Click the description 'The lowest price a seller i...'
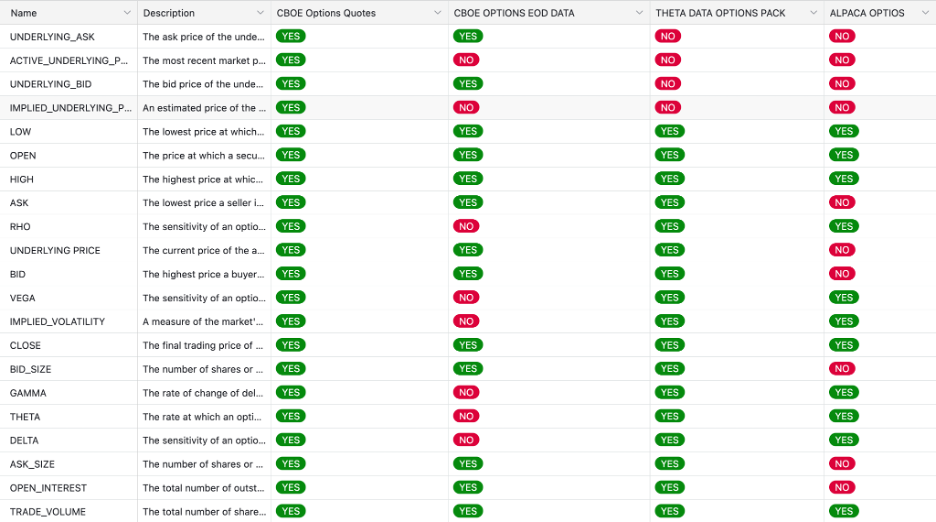Viewport: 936px width, 522px height. tap(203, 203)
